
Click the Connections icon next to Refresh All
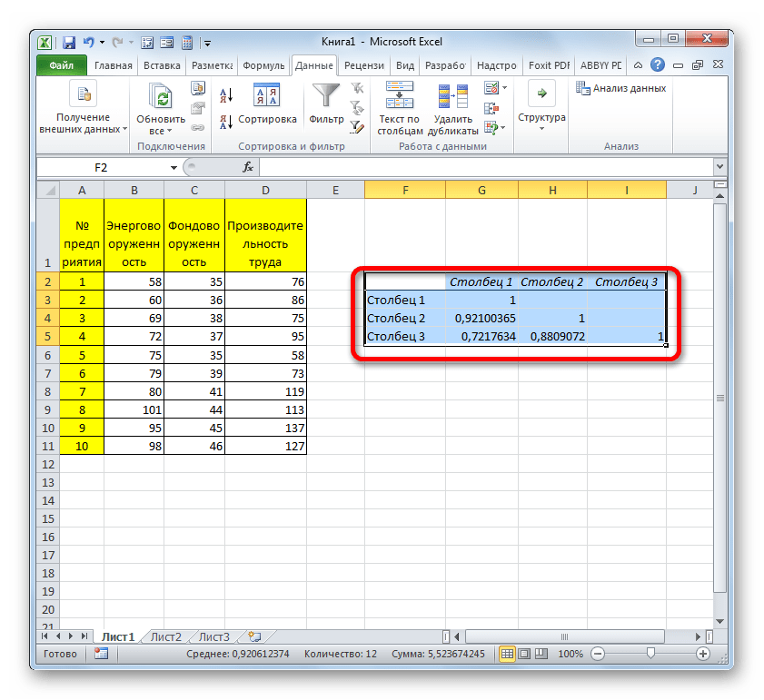(x=197, y=88)
